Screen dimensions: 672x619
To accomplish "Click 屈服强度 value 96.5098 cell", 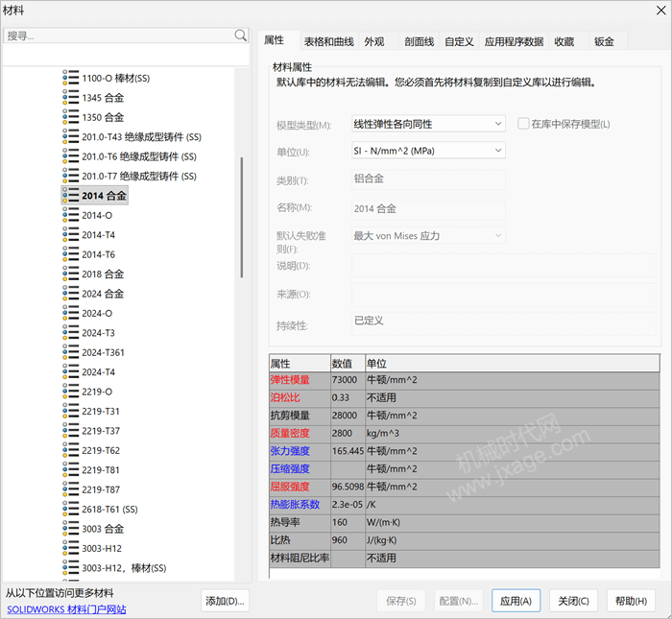I will click(348, 487).
